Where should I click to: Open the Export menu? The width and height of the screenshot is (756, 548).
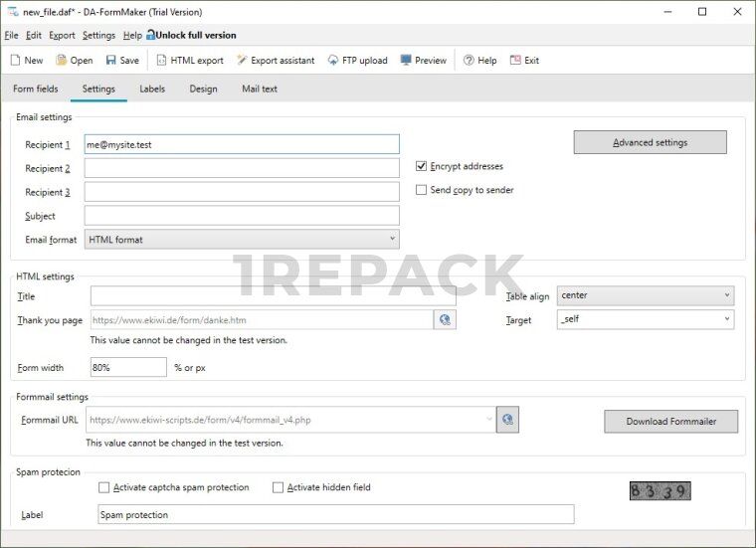62,35
